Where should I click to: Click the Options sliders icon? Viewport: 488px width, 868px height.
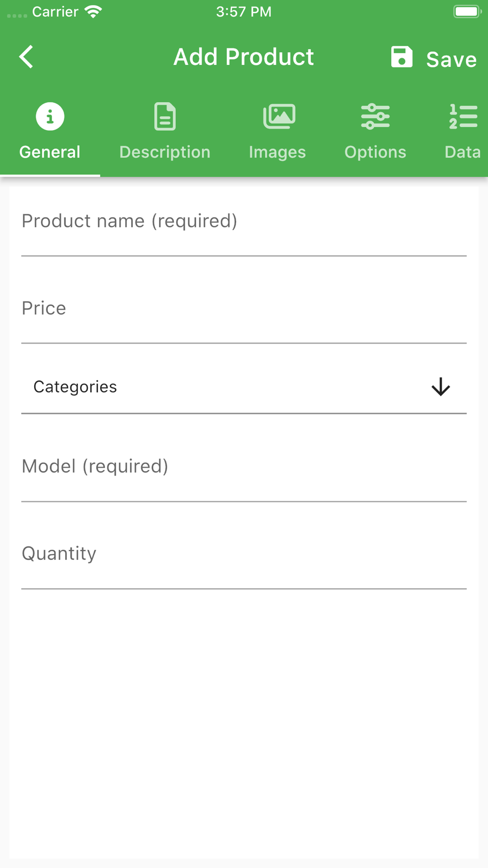point(375,117)
